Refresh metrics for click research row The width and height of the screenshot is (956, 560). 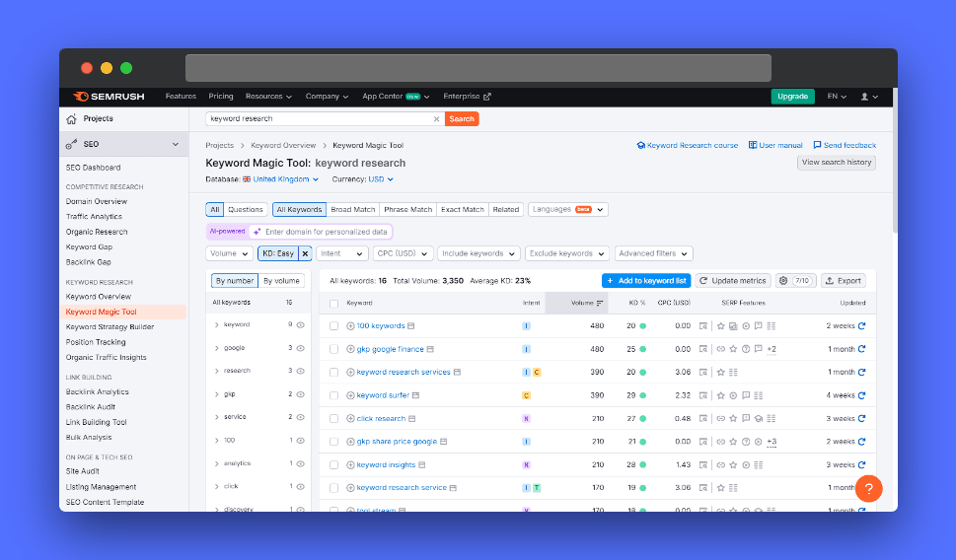(862, 419)
